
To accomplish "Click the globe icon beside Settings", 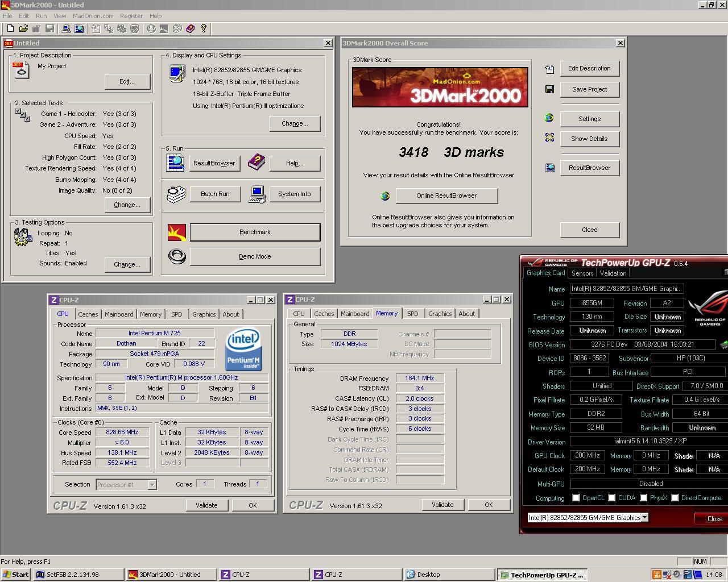I will click(549, 118).
